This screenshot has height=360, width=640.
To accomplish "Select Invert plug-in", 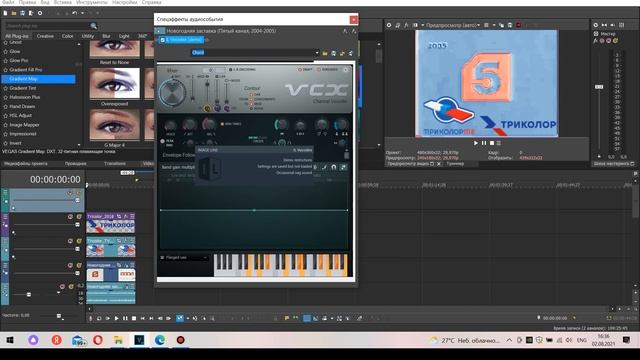I will 16,143.
